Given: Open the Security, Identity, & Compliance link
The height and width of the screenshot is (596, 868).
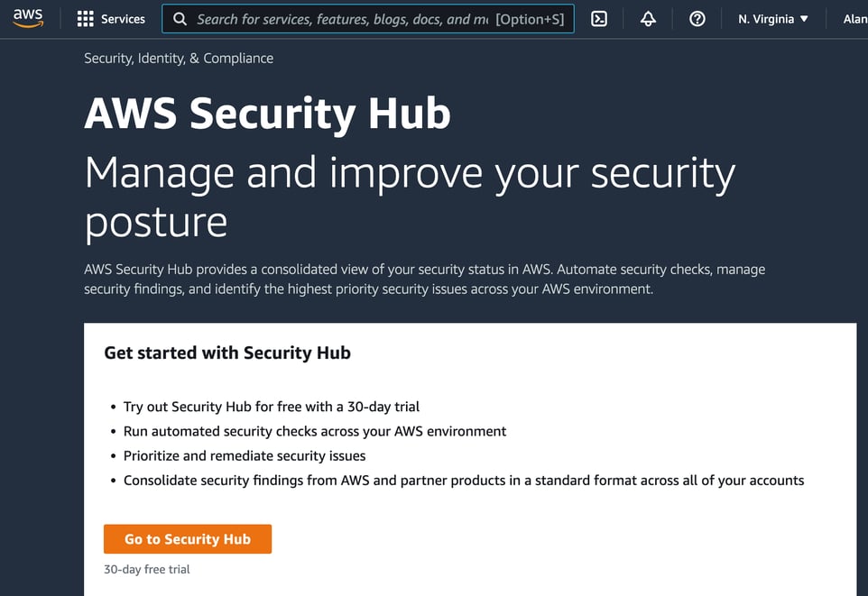Looking at the screenshot, I should (x=178, y=58).
